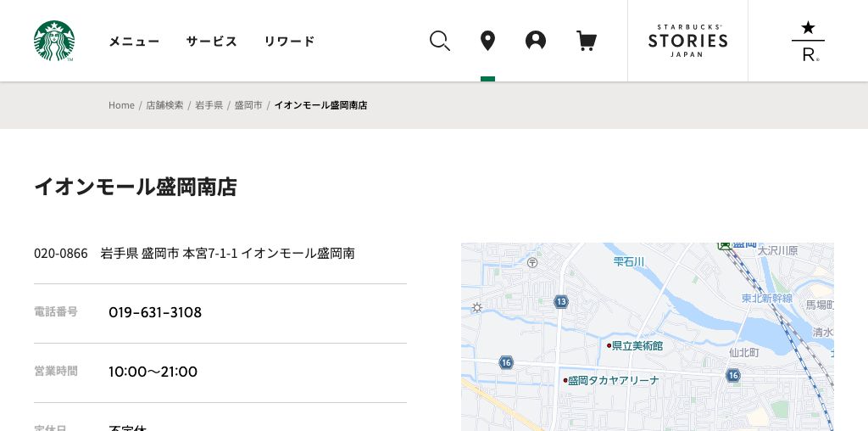The height and width of the screenshot is (431, 868).
Task: Click the route 16 shield left of 盛岡タカヤアリーナ
Action: [x=505, y=363]
